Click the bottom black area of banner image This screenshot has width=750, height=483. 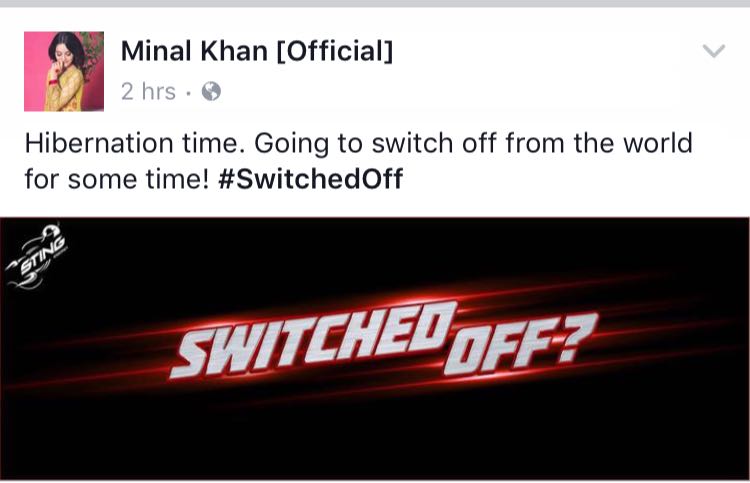pos(375,445)
